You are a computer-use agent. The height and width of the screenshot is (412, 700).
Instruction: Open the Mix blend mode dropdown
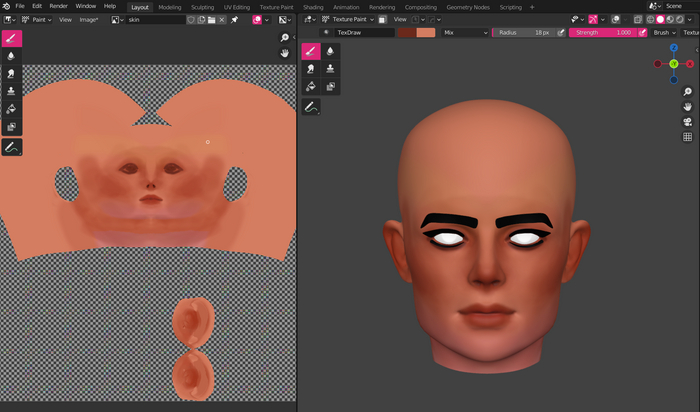point(465,33)
